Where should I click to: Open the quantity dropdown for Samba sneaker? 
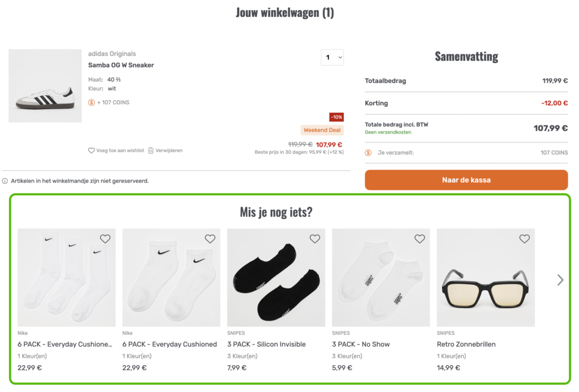pos(332,57)
